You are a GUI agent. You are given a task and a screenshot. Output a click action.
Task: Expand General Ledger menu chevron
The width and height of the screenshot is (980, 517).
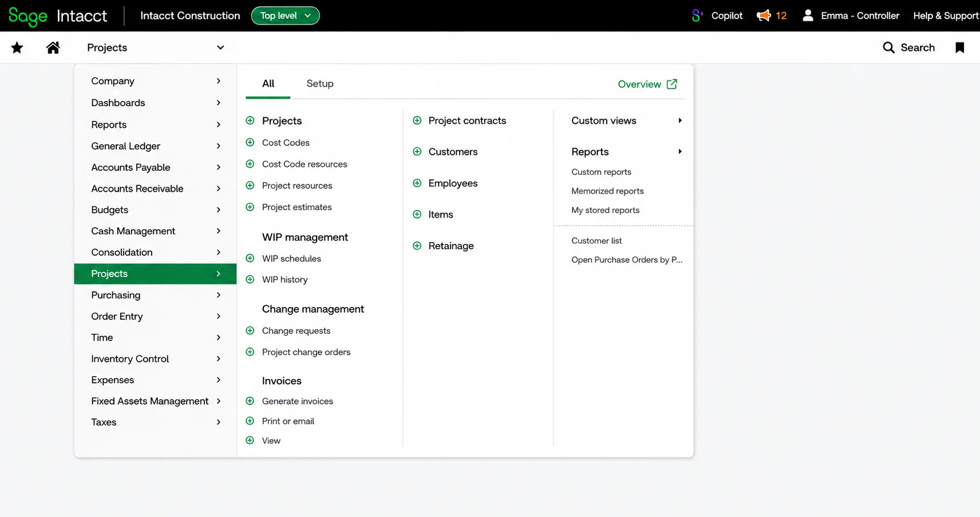point(218,146)
